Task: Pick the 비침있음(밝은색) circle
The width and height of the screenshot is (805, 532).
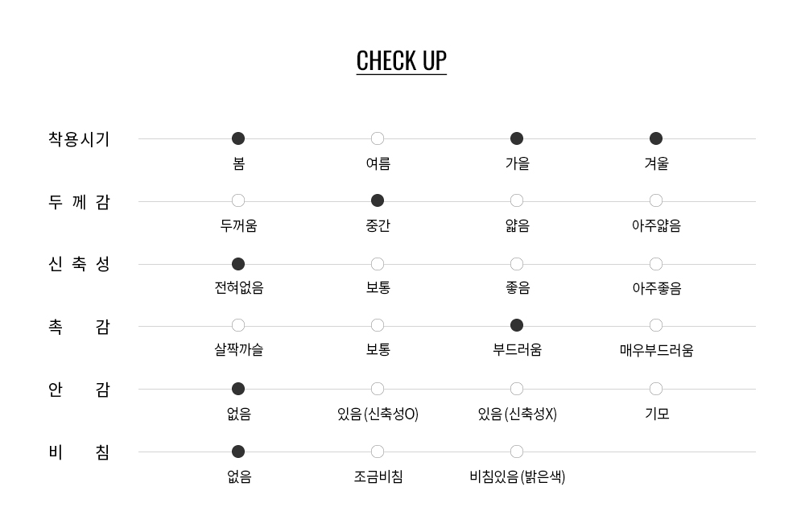Action: click(x=517, y=452)
